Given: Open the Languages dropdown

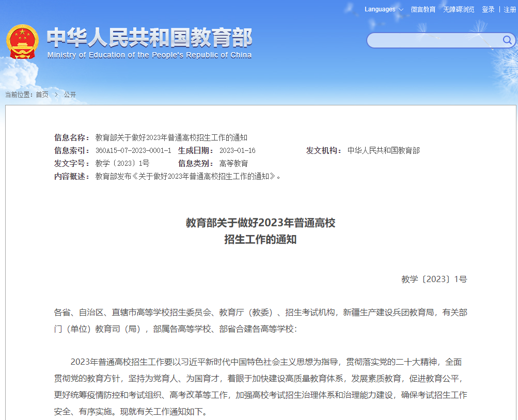Looking at the screenshot, I should (384, 9).
